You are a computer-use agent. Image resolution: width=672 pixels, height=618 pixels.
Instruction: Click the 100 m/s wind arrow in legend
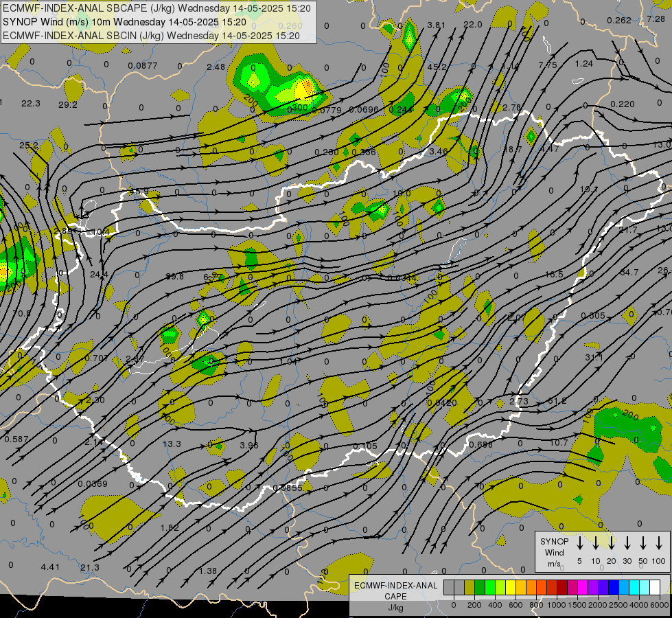[659, 543]
